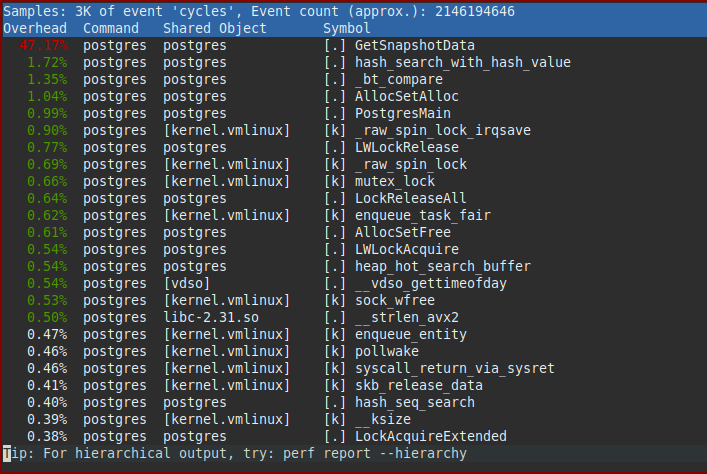Click the libc-2.31.so shared object
The height and width of the screenshot is (474, 707).
click(211, 318)
